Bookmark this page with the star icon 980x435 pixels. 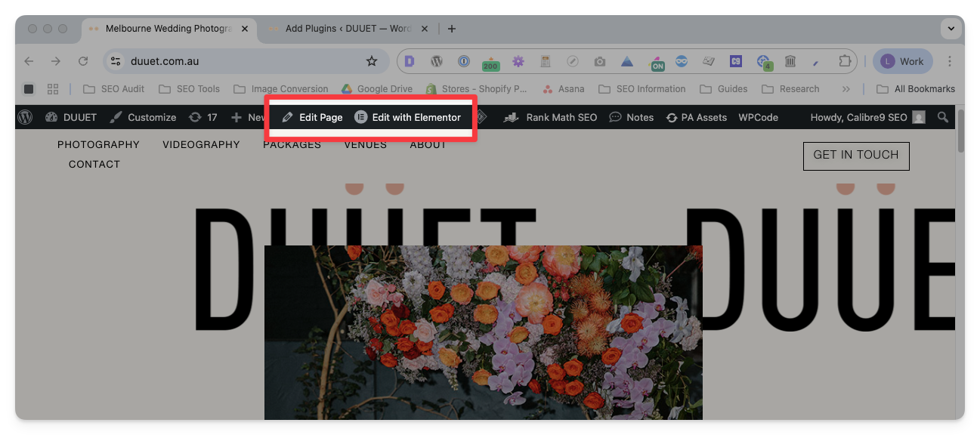click(x=371, y=61)
